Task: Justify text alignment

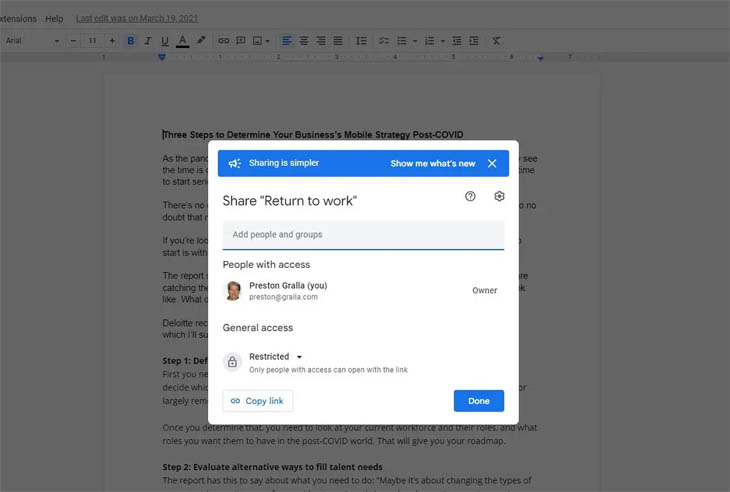Action: 338,41
